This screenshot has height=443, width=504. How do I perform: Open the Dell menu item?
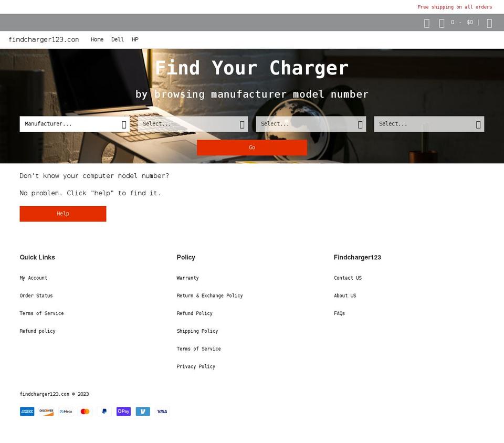click(117, 39)
